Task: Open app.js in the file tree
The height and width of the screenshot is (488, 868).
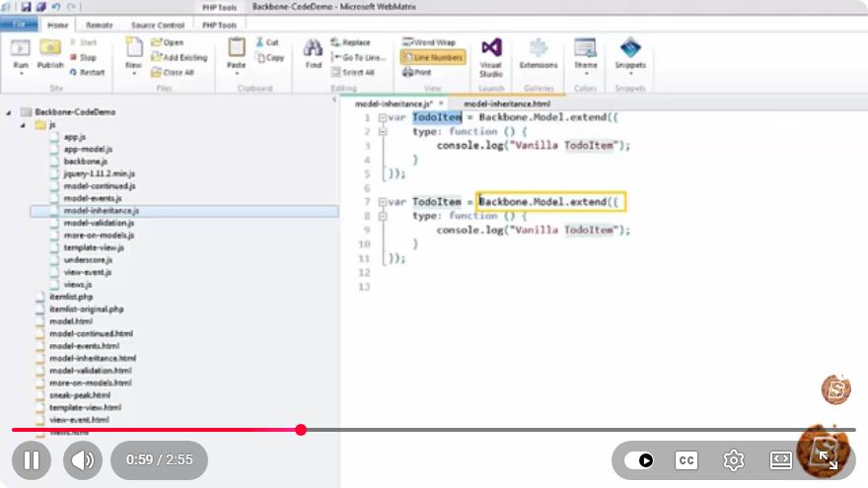Action: click(x=74, y=137)
